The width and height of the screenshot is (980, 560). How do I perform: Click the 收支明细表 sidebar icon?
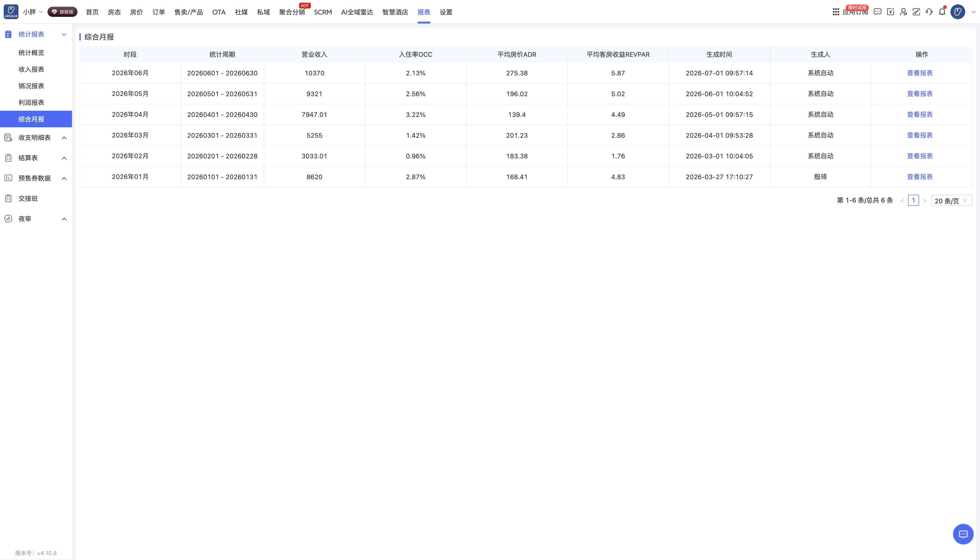click(8, 137)
